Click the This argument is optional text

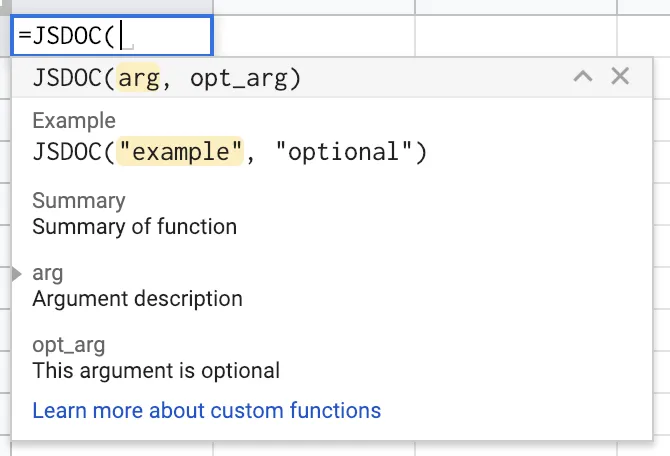click(x=156, y=370)
